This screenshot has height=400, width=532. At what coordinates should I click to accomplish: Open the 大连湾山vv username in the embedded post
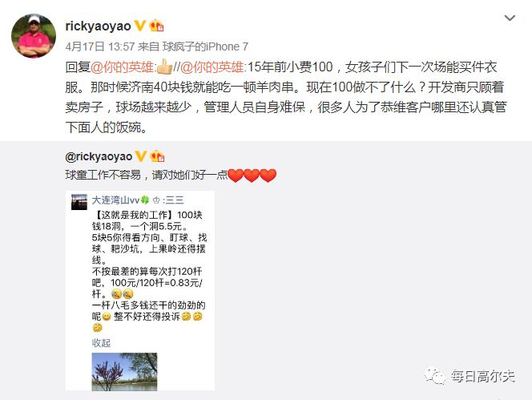116,200
